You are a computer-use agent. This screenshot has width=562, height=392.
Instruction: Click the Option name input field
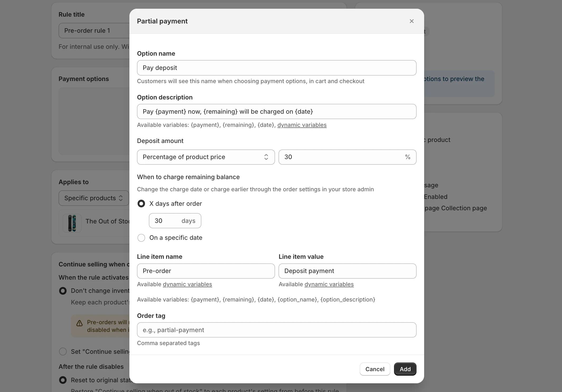click(276, 68)
